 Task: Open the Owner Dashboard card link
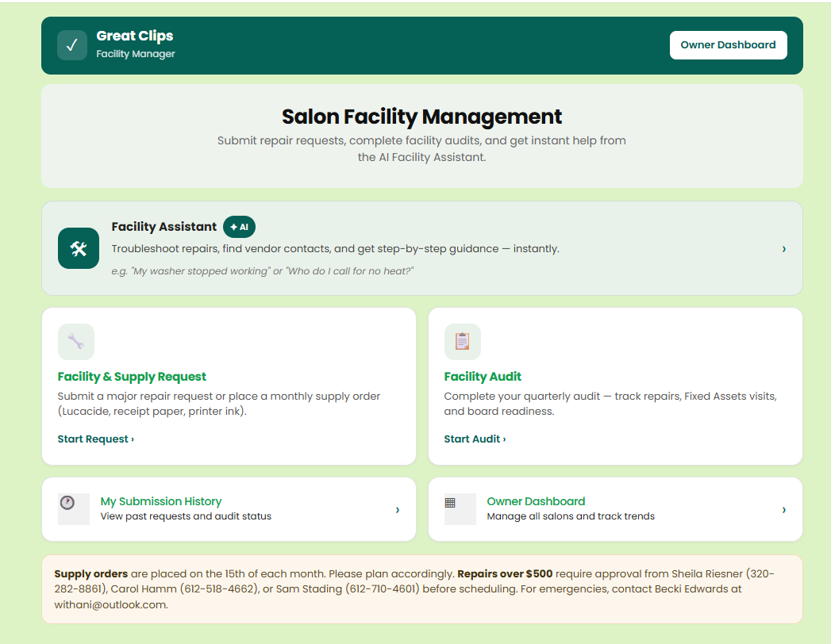click(x=536, y=501)
